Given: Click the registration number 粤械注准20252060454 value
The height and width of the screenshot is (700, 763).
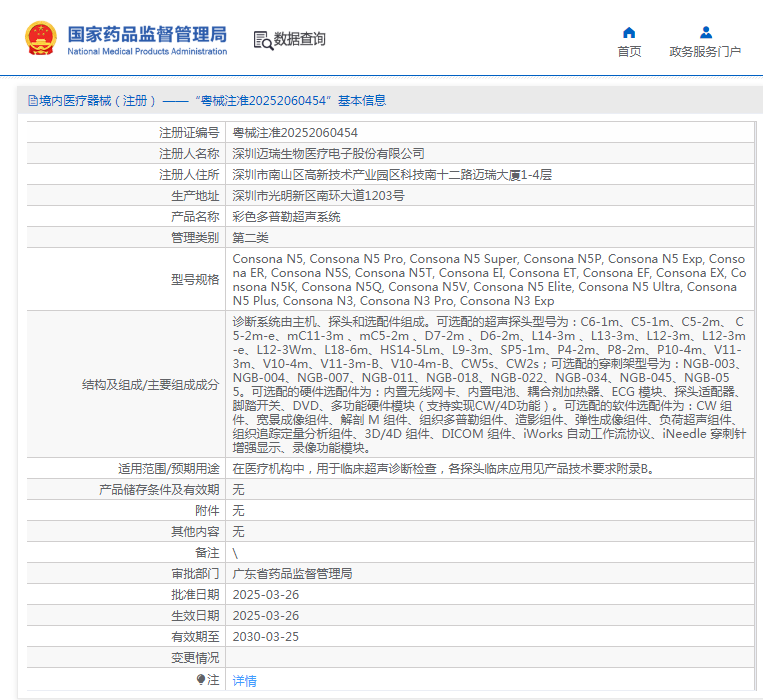Looking at the screenshot, I should point(295,132).
